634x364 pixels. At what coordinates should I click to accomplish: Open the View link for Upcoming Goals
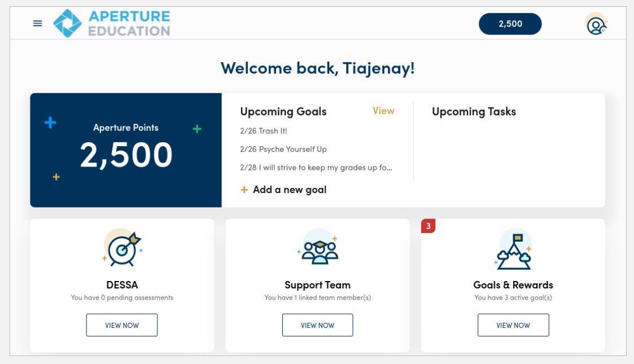[x=383, y=111]
